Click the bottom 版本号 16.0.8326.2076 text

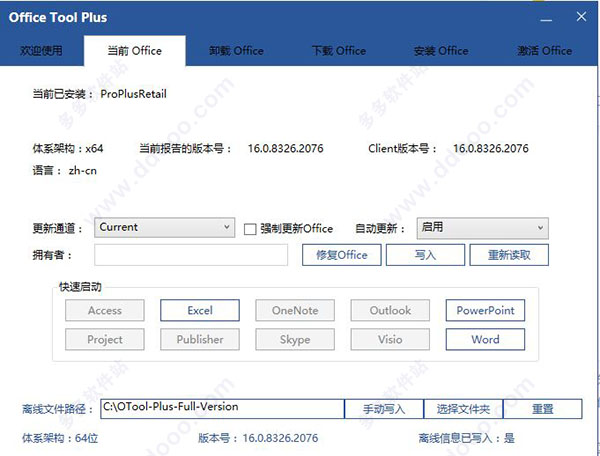[x=258, y=438]
